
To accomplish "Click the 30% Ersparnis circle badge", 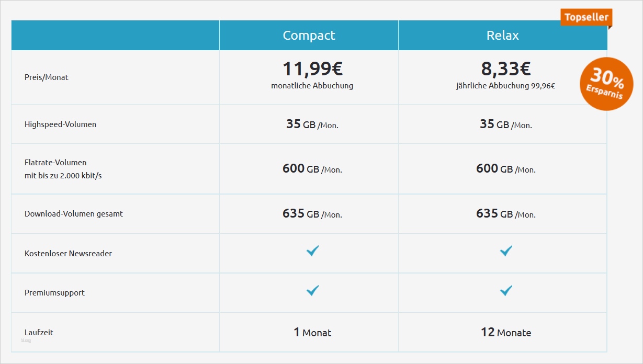I will [x=606, y=84].
